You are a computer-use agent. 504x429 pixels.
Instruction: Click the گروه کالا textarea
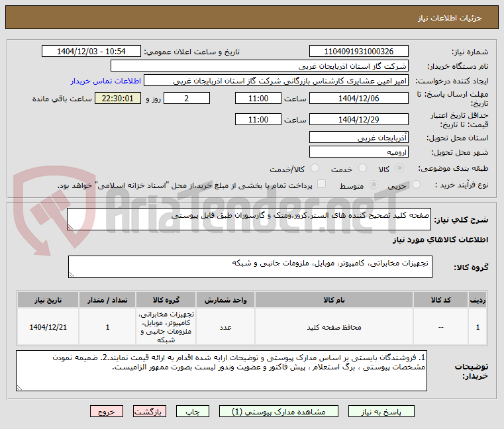coord(250,267)
